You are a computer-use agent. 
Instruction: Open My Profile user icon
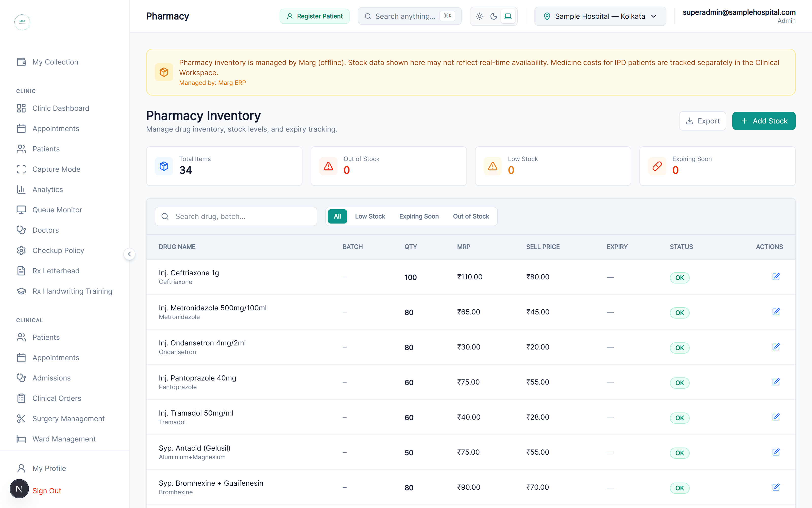coord(21,468)
